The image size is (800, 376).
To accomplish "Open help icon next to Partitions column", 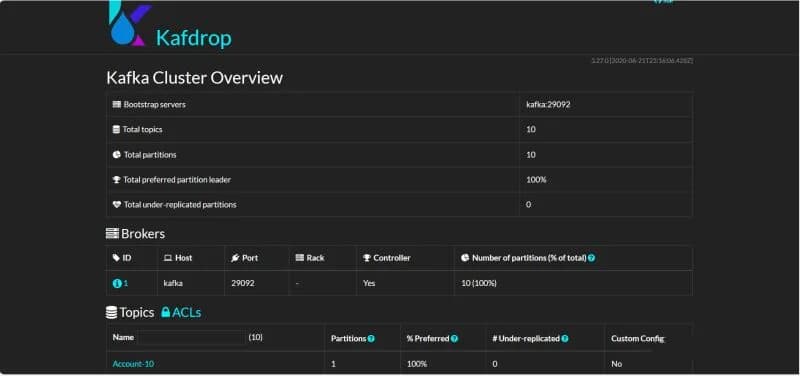I will pos(371,339).
